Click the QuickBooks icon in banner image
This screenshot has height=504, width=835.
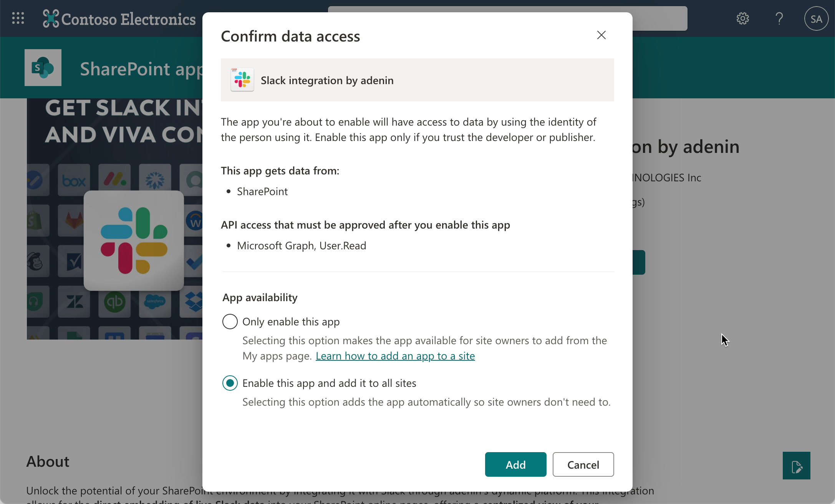coord(114,302)
